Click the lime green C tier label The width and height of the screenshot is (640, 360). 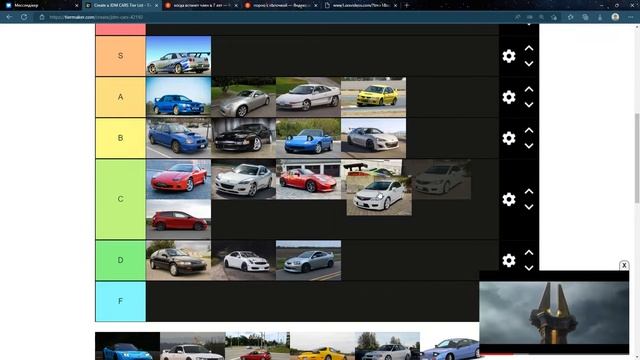(x=120, y=199)
